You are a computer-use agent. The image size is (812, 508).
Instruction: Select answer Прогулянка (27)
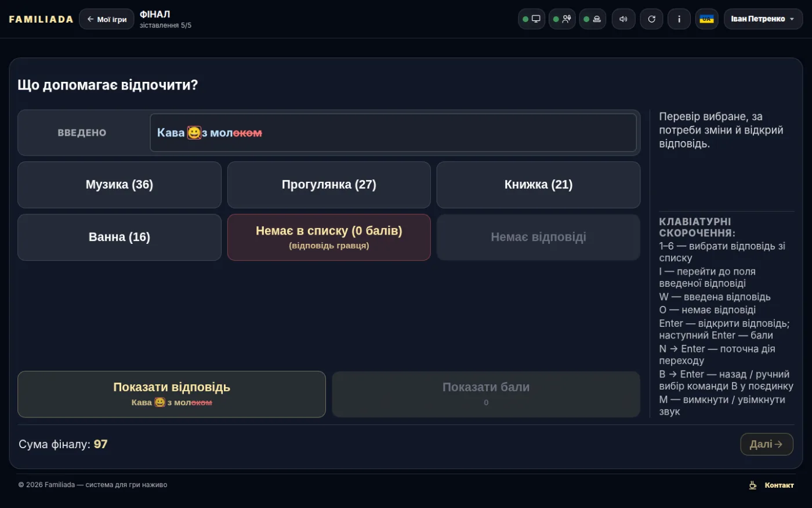click(x=329, y=185)
